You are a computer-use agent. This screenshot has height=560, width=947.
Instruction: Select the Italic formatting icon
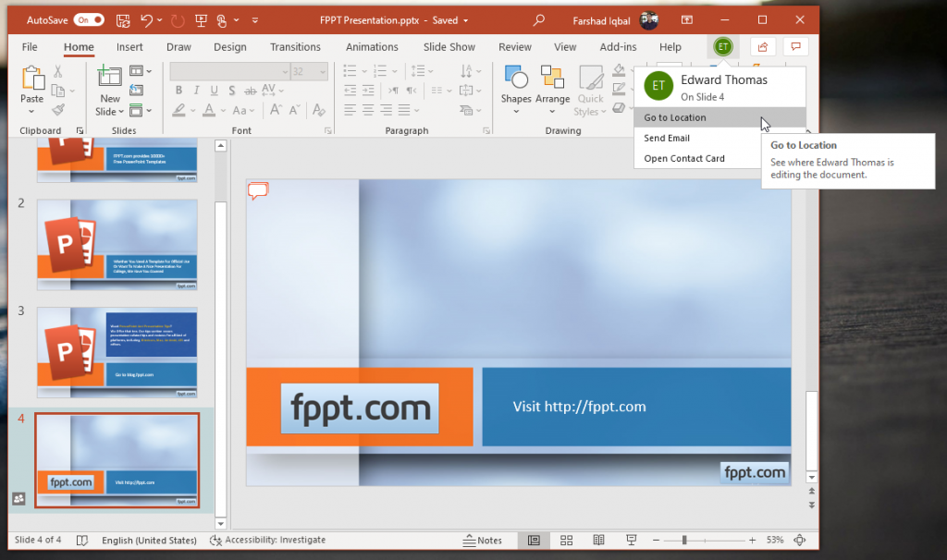coord(196,90)
